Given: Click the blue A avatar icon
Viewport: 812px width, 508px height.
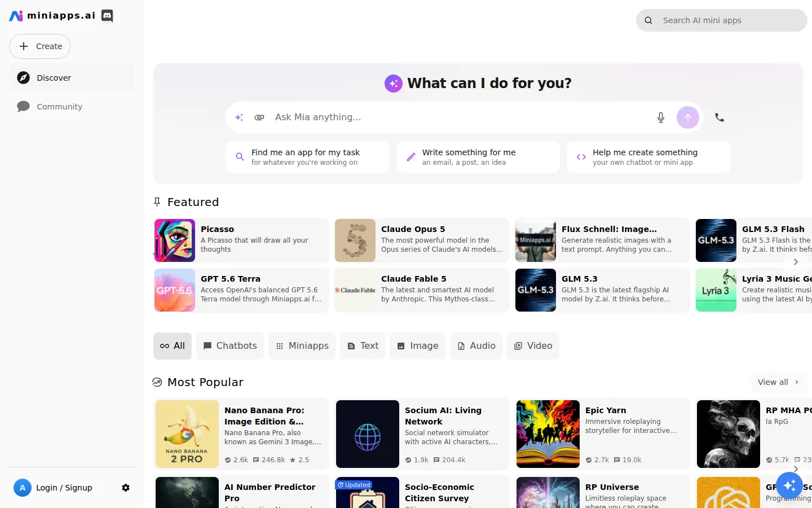Looking at the screenshot, I should (23, 488).
